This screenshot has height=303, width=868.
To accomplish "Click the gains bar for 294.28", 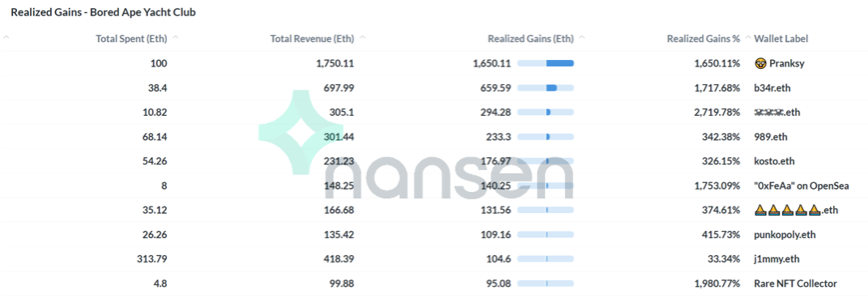I will click(545, 112).
